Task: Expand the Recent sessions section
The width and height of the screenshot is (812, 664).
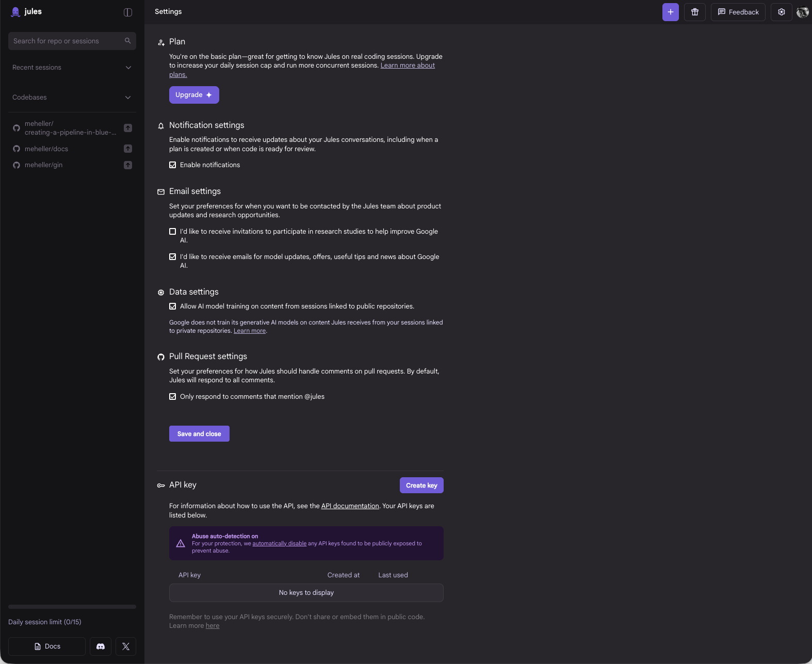Action: [128, 68]
